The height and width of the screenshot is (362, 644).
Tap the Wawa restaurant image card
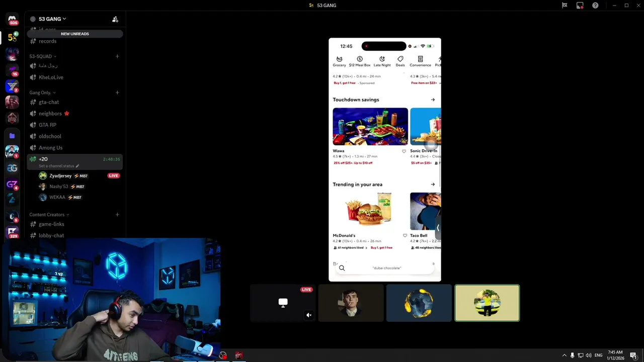tap(370, 126)
